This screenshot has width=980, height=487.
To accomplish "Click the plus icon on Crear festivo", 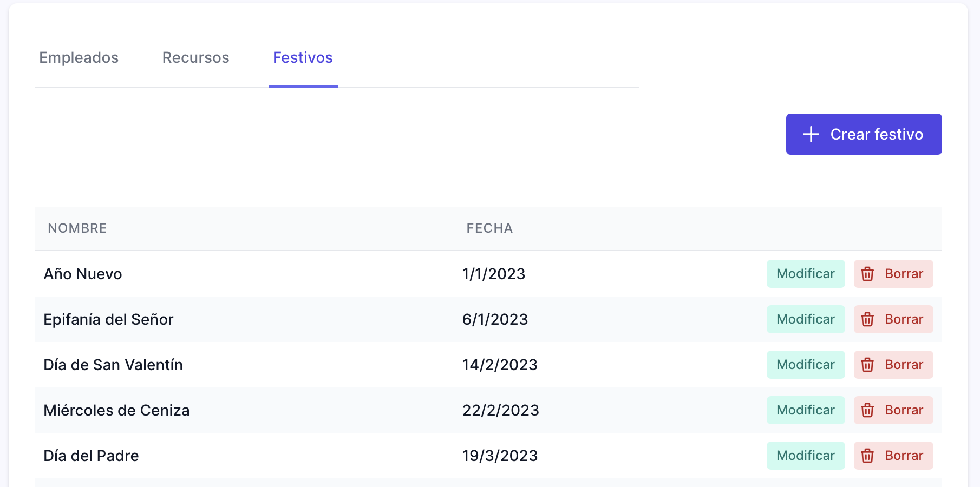I will [x=811, y=134].
